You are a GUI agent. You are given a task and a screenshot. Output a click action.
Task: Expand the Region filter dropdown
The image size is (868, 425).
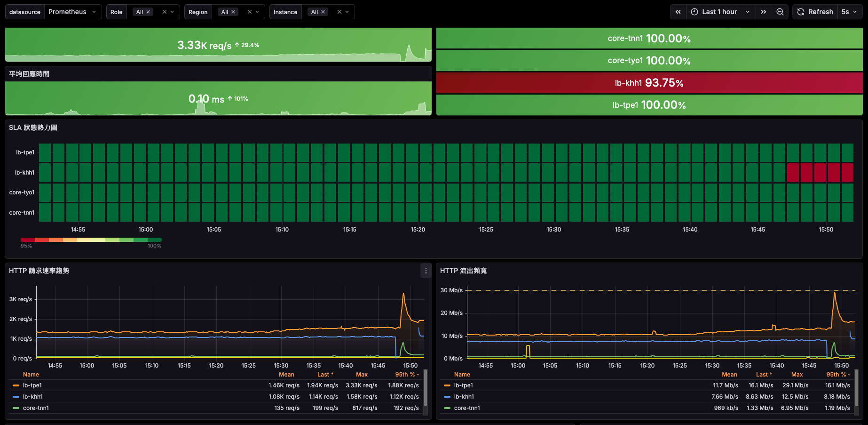258,12
